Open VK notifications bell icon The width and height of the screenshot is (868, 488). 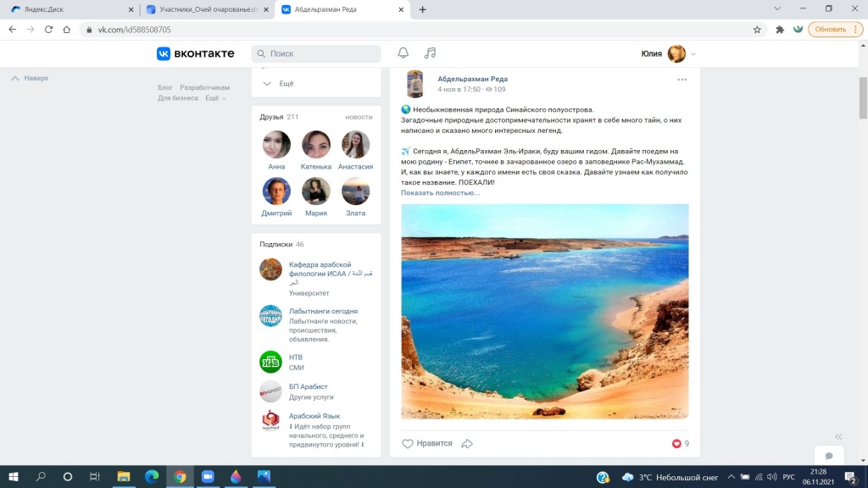[403, 53]
